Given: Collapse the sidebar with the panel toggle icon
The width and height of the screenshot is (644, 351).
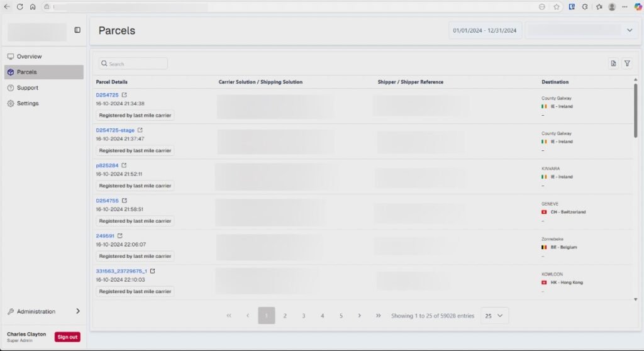Looking at the screenshot, I should click(77, 30).
